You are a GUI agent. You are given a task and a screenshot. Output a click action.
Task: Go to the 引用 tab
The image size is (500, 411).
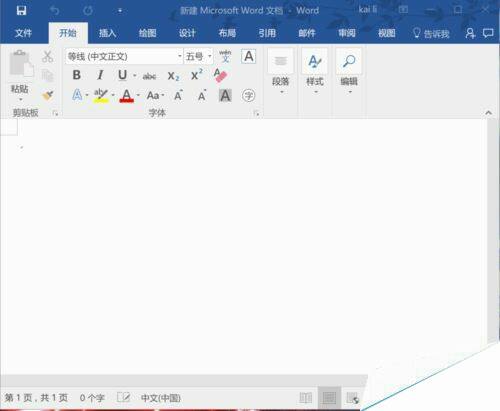(267, 33)
